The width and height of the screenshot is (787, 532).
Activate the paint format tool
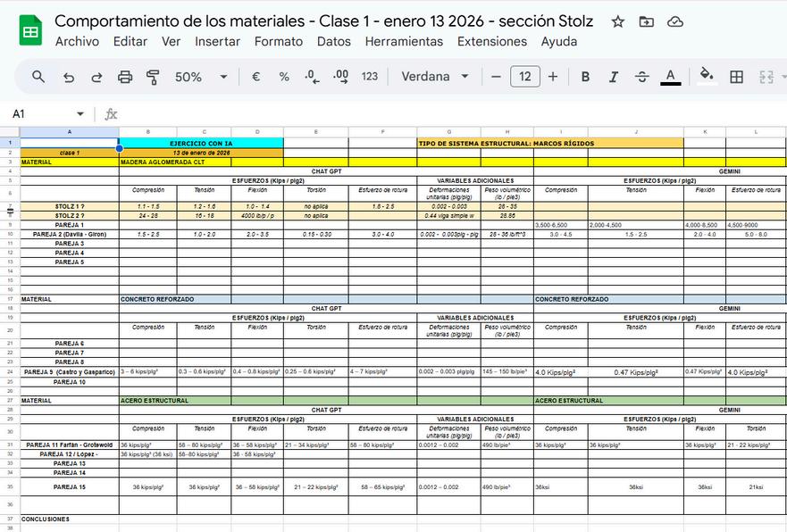153,77
